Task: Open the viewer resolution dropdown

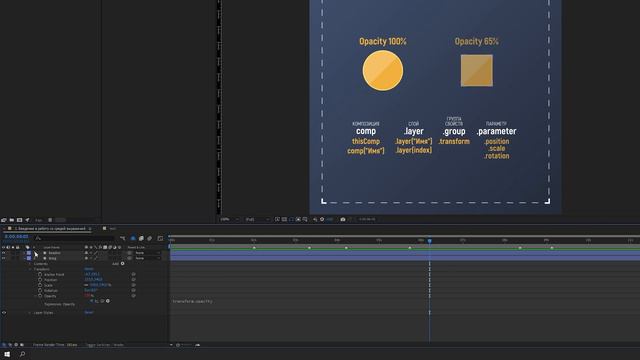Action: 257,219
